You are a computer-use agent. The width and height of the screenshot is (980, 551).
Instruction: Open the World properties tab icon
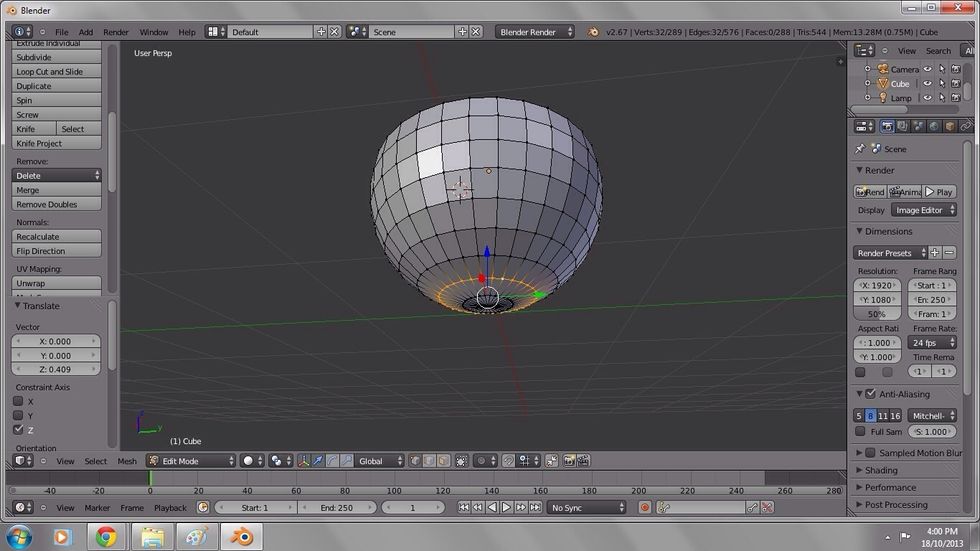point(934,127)
